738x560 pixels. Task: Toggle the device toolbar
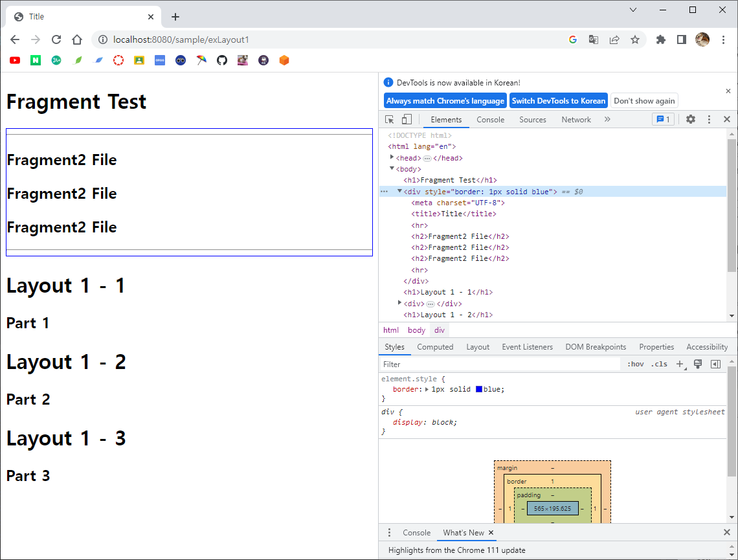407,120
